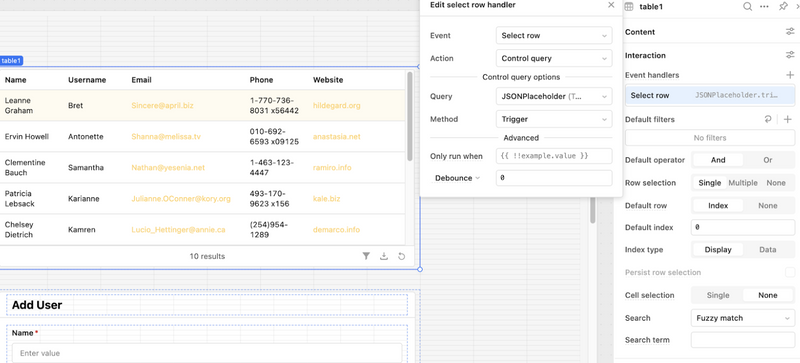Set Index type to Data
The image size is (800, 363).
click(768, 250)
